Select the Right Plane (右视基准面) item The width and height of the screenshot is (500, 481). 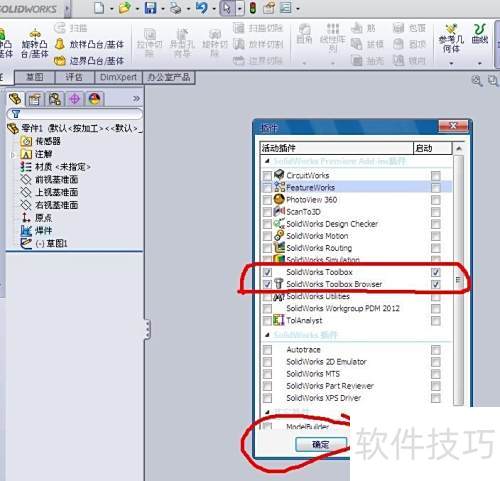click(49, 205)
